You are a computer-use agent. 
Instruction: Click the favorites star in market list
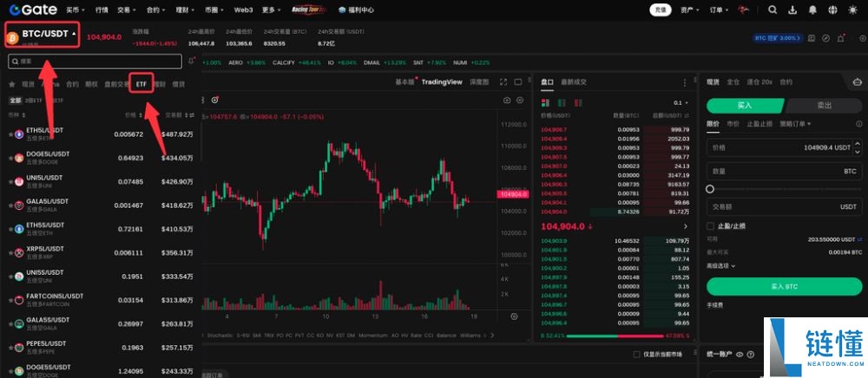(x=11, y=85)
